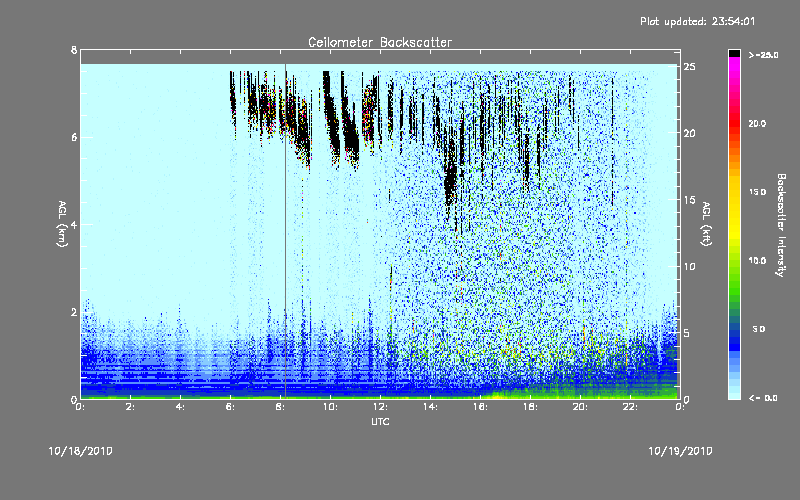
Task: Select the 'Backscatter Intensity' colorbar label
Action: pos(781,225)
